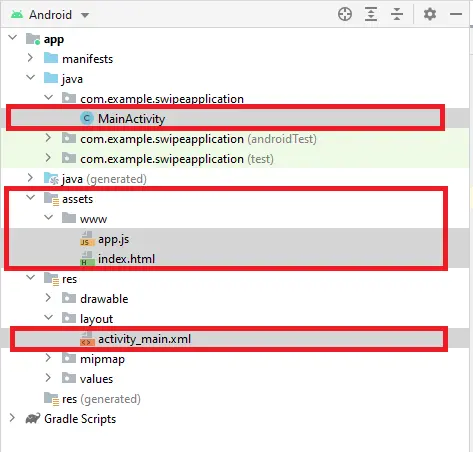Collapse the app module node
Image resolution: width=473 pixels, height=452 pixels.
(x=13, y=37)
